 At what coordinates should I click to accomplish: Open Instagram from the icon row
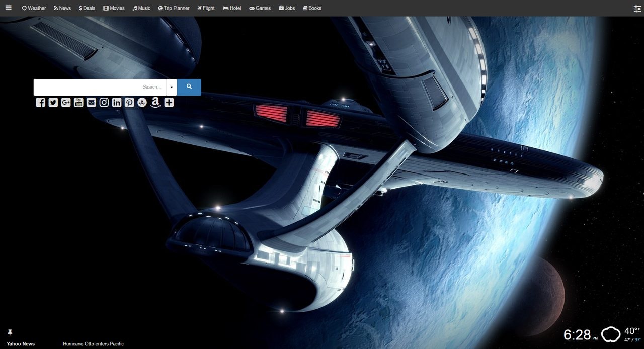104,102
